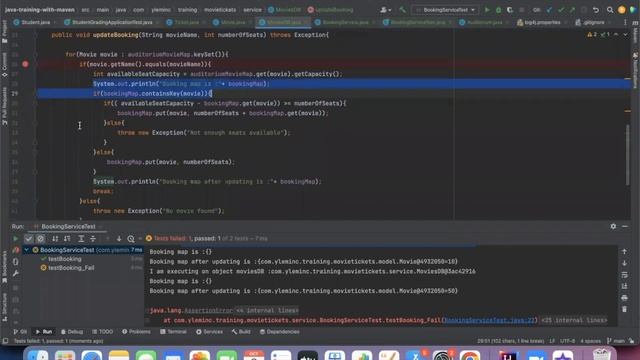Screen dimensions: 640x360
Task: Change the UTF-8 file encoding
Action: 567,341
